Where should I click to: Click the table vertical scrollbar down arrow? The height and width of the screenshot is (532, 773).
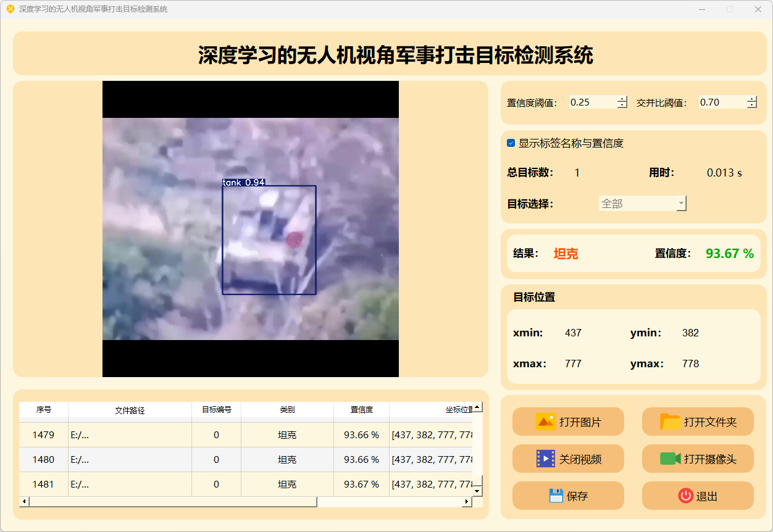coord(477,491)
